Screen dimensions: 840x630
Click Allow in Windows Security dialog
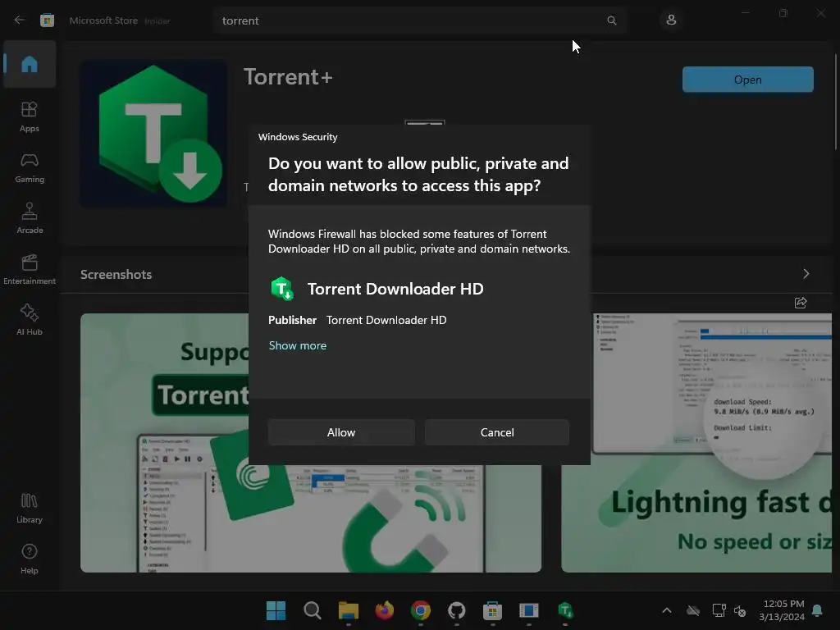pos(341,432)
